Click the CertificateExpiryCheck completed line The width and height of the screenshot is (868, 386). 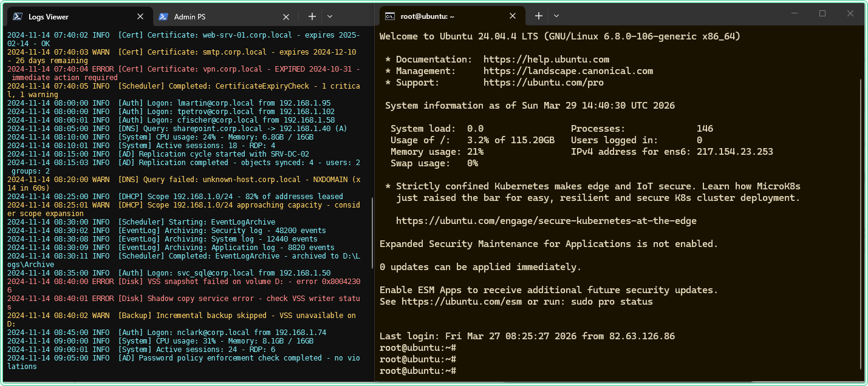click(183, 90)
